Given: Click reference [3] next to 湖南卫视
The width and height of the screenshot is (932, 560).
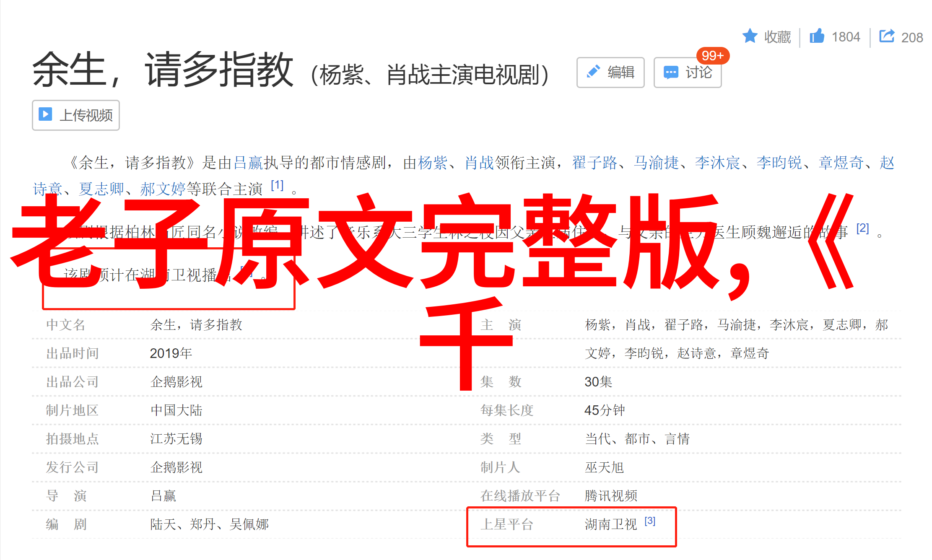Looking at the screenshot, I should click(650, 521).
